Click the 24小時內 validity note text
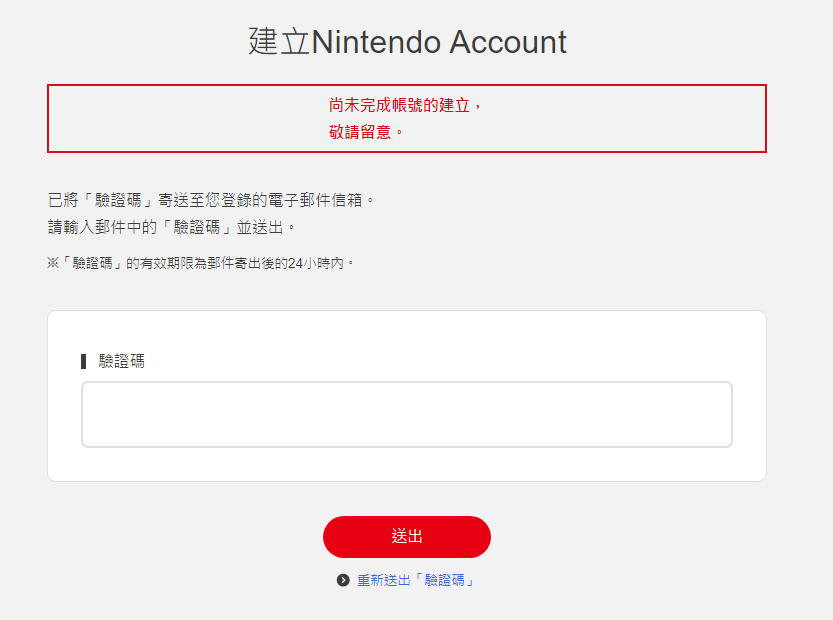The height and width of the screenshot is (620, 833). pos(318,264)
